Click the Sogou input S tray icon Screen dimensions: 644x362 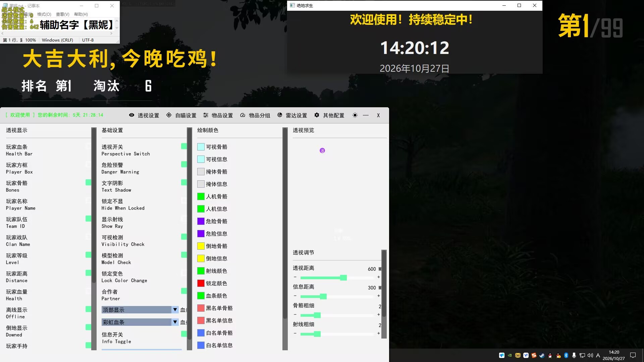(534, 355)
